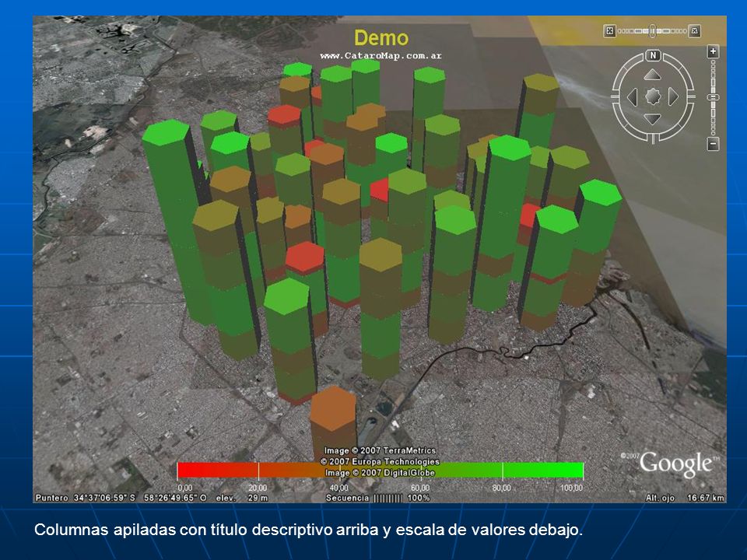
Task: Click the 'Image © 2007 TerraMetrics' attribution
Action: pyautogui.click(x=381, y=450)
